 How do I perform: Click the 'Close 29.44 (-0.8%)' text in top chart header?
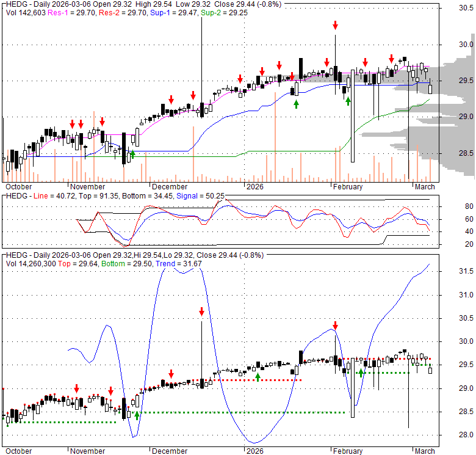(x=248, y=4)
